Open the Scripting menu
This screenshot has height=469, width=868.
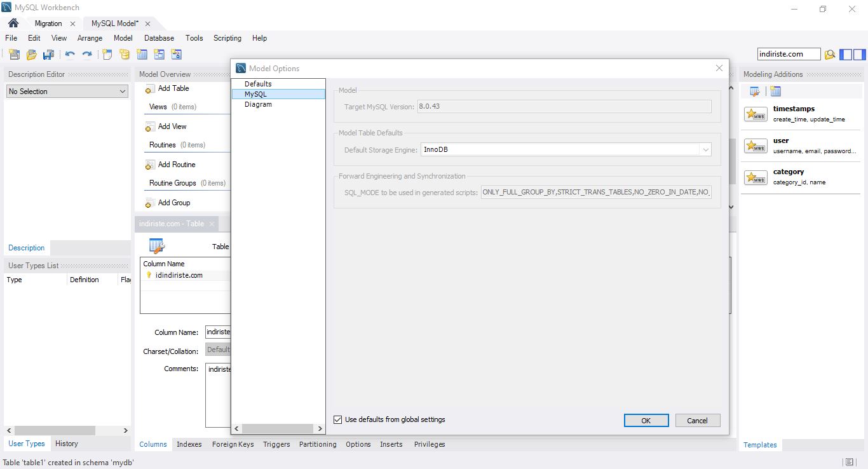coord(227,38)
